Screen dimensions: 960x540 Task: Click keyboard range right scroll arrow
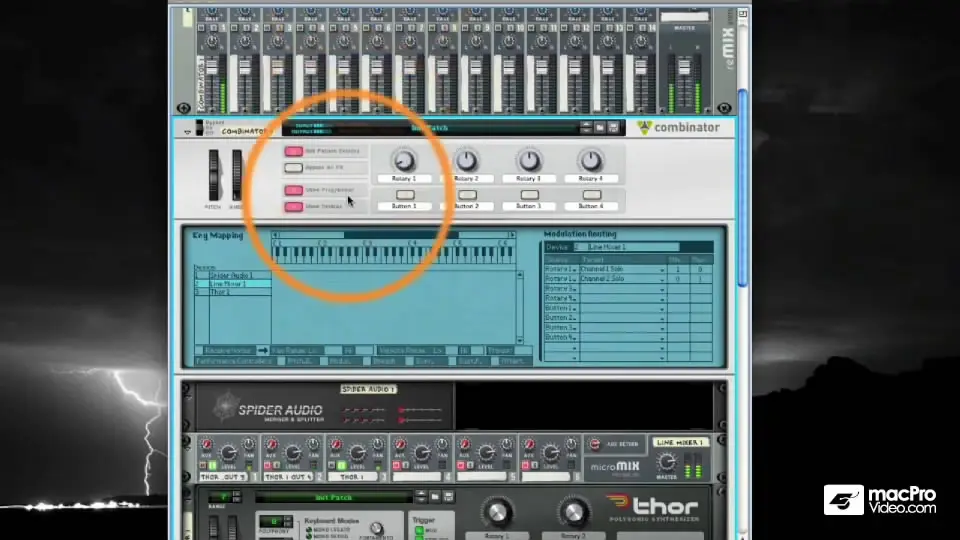511,235
